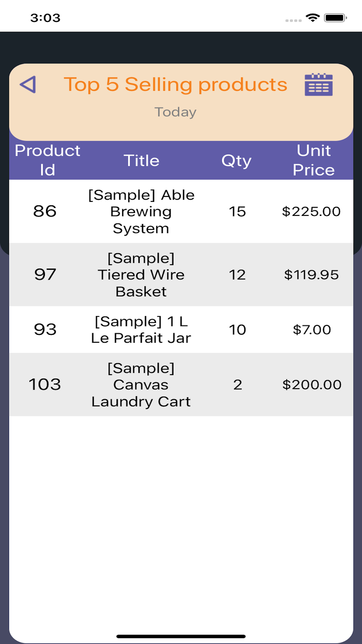Viewport: 362px width, 644px height.
Task: Tap the home indicator bar
Action: [181, 636]
